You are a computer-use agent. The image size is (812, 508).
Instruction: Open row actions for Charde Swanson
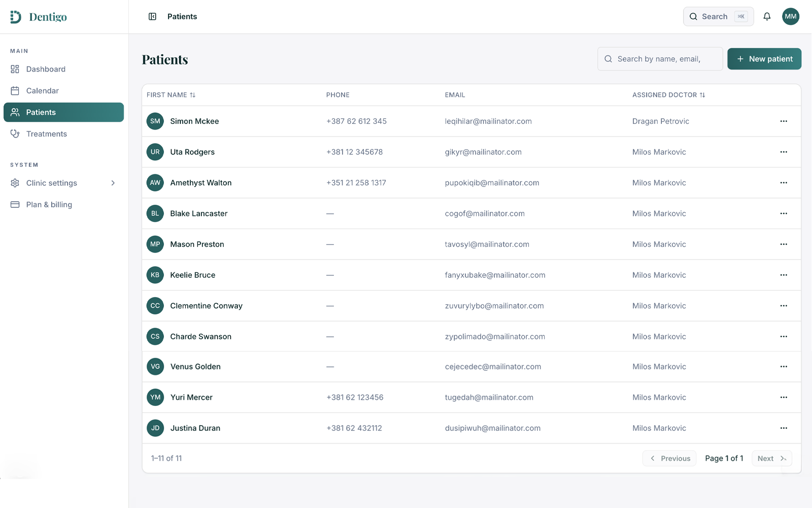784,336
